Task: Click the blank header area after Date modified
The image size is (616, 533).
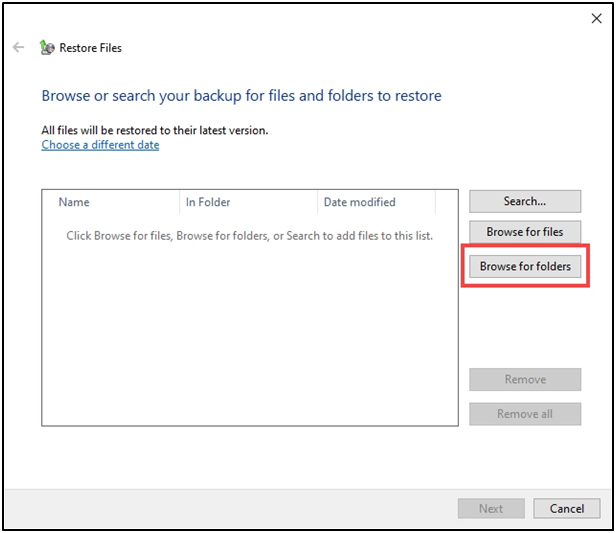Action: (x=447, y=202)
